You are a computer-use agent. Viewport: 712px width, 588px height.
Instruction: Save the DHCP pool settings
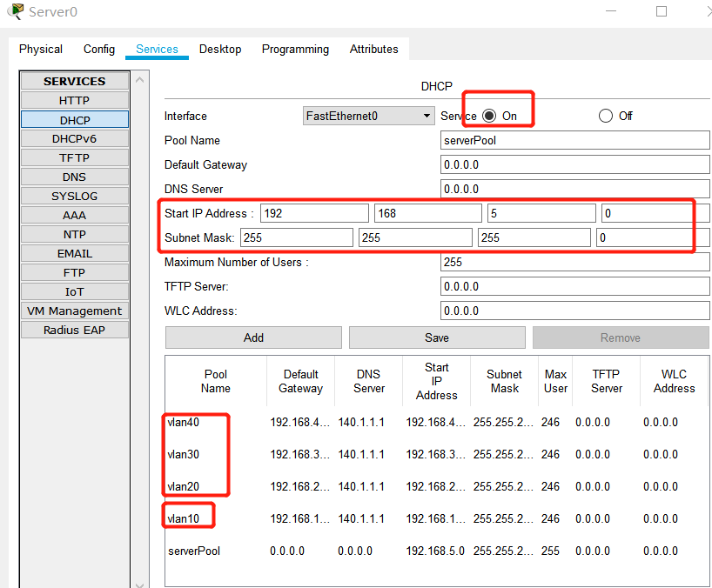(x=437, y=337)
